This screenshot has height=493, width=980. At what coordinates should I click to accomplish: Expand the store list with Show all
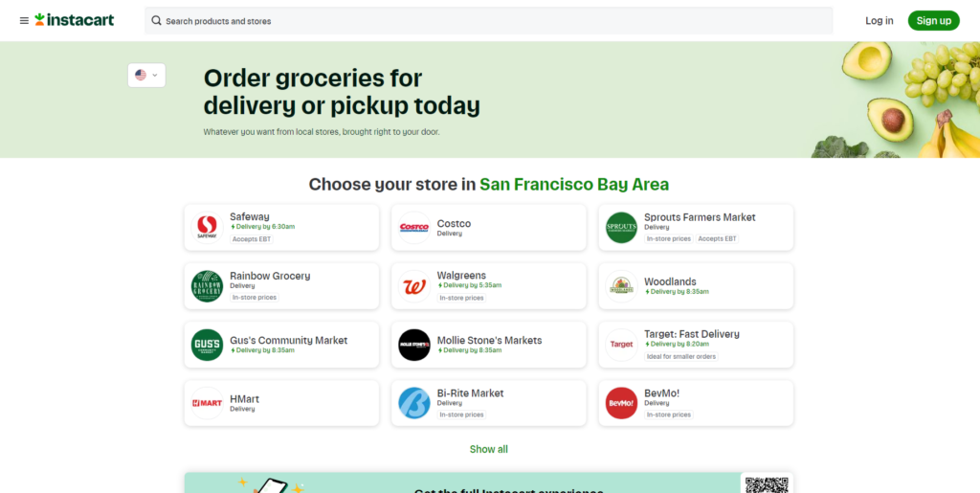coord(488,449)
